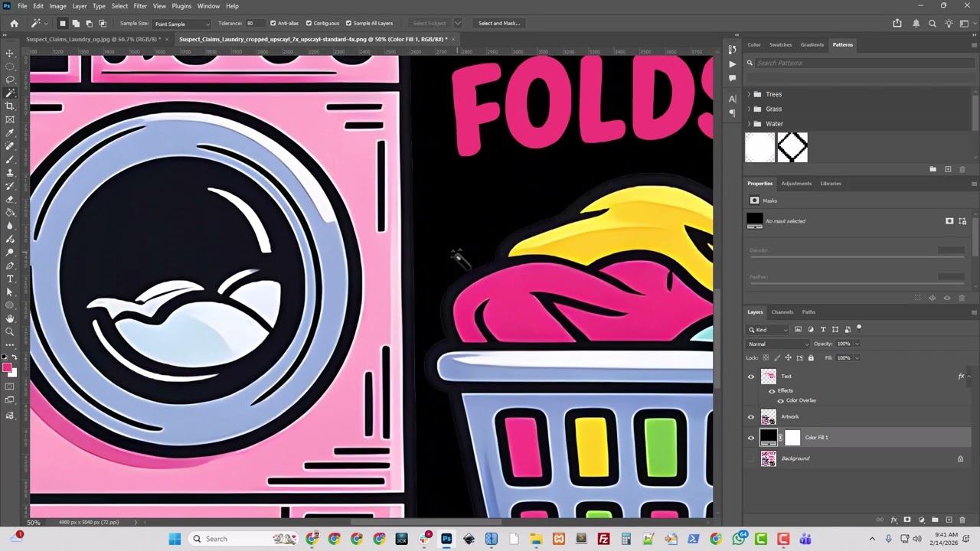The height and width of the screenshot is (551, 980).
Task: Open the Plugins menu
Action: click(181, 6)
